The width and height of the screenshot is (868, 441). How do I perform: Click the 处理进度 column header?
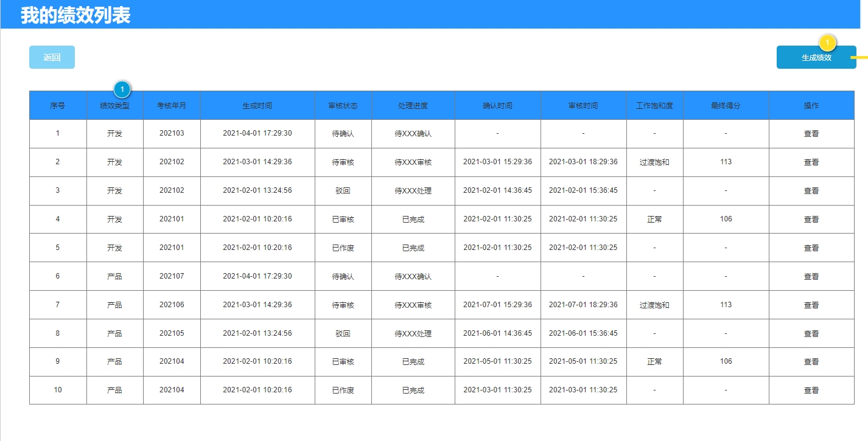(413, 106)
